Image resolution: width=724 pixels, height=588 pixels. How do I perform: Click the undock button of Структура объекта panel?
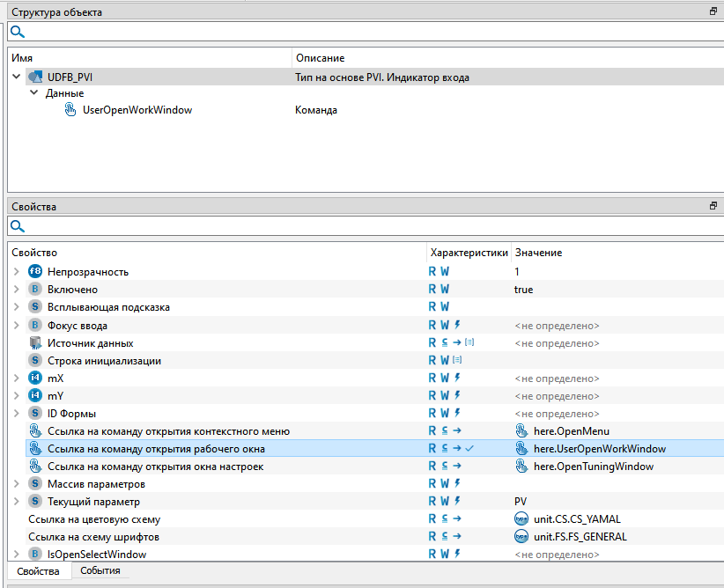713,12
